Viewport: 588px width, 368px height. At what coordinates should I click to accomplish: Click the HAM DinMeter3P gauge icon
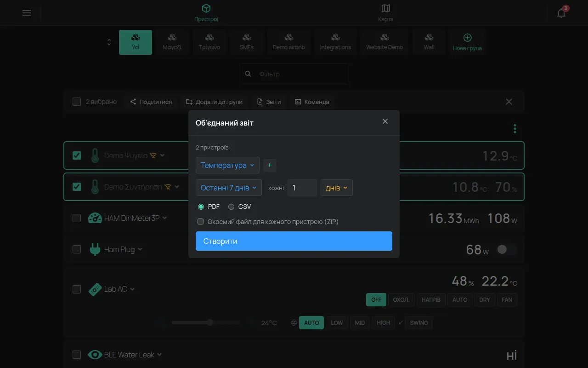(95, 218)
